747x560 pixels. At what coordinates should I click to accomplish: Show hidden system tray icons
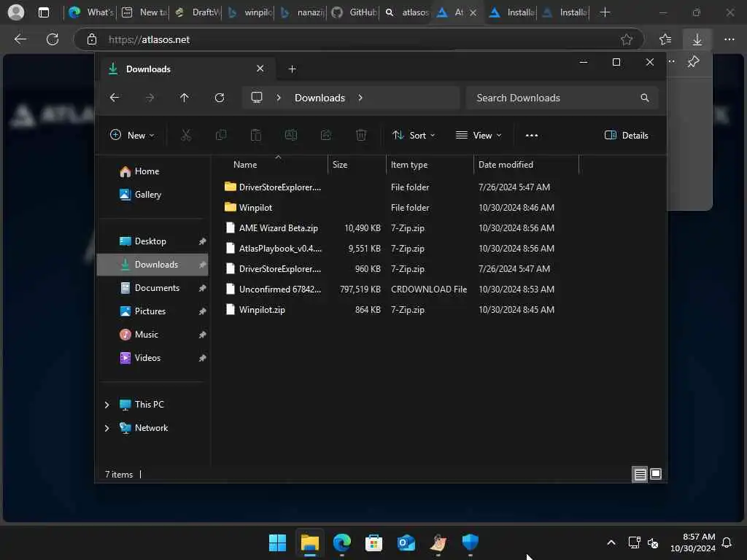[611, 542]
